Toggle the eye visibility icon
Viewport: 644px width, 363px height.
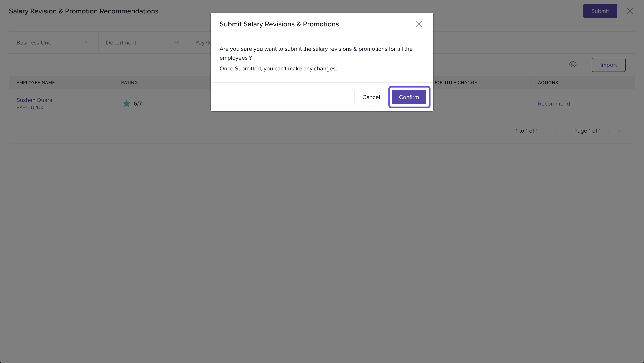click(573, 64)
